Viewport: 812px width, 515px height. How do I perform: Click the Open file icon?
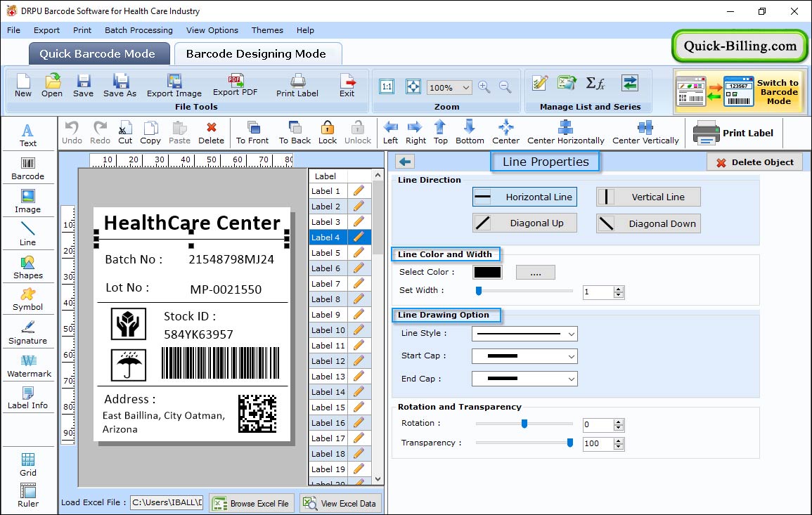point(52,86)
